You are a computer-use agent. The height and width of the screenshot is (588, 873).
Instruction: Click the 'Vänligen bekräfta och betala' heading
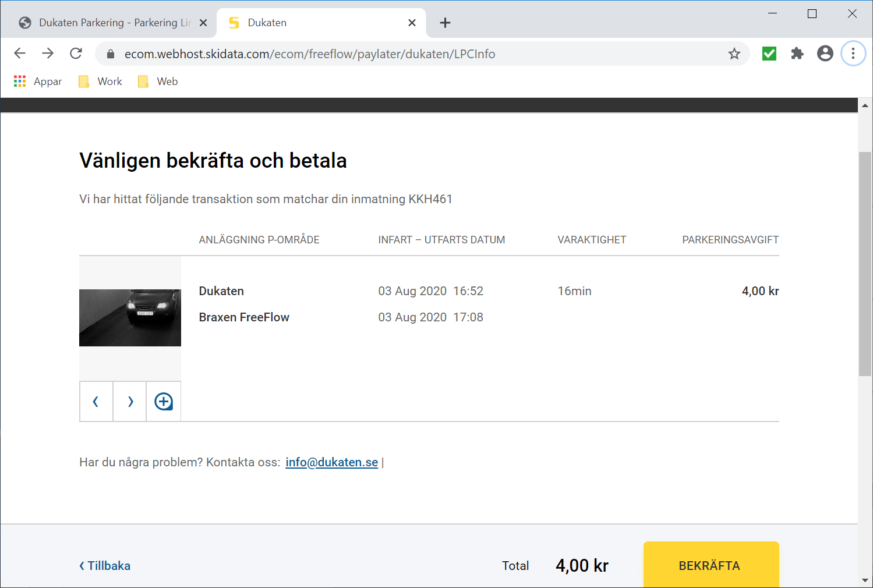(213, 161)
